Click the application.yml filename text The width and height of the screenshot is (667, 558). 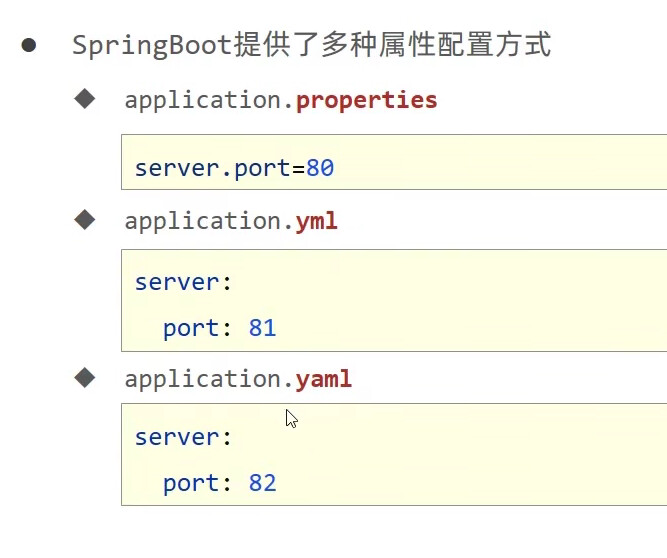click(x=231, y=222)
